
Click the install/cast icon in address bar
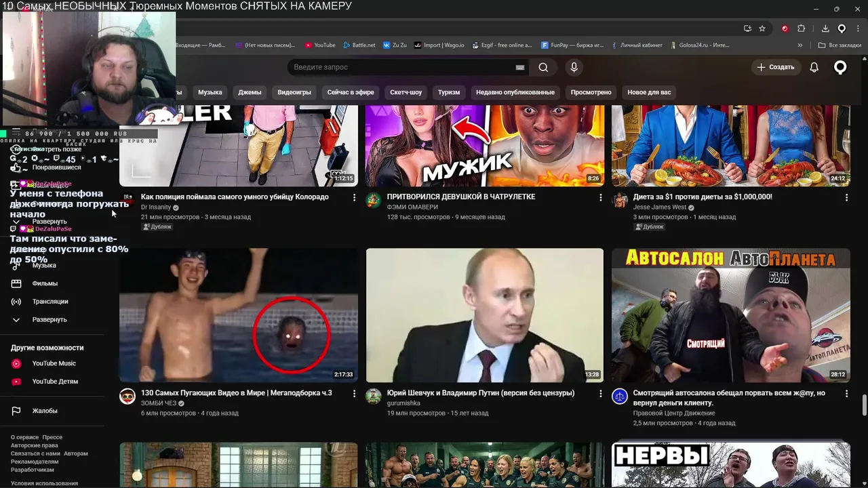click(747, 28)
